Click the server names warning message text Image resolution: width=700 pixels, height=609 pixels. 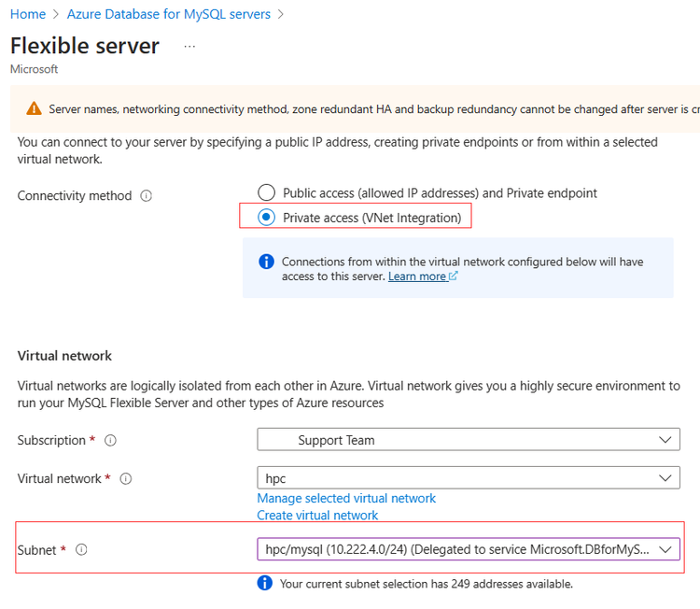374,109
